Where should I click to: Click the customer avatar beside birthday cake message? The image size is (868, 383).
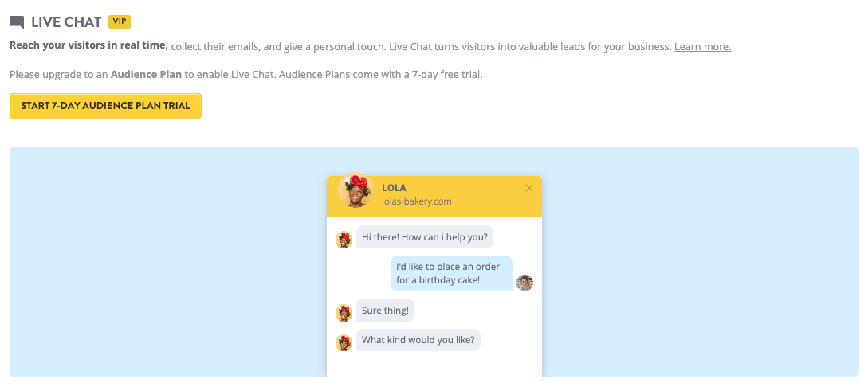click(524, 283)
